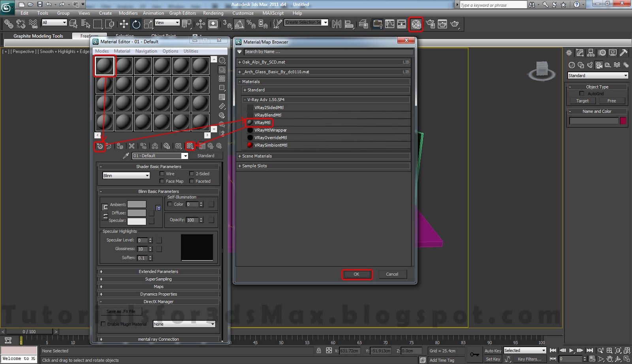Open the Modify panel tab icon

(x=580, y=53)
